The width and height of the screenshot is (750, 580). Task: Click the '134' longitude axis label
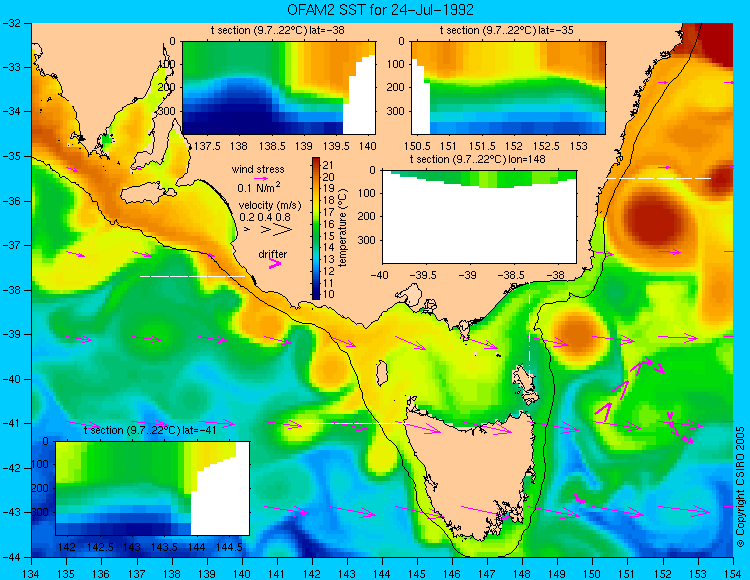point(32,574)
